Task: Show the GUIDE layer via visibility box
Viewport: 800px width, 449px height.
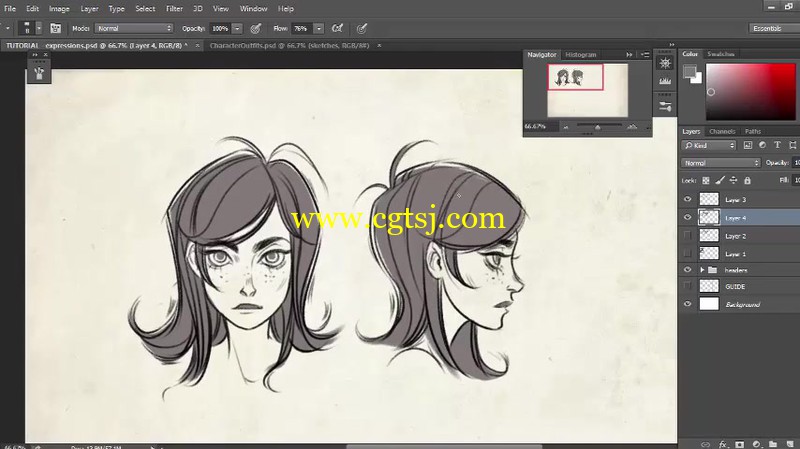Action: pos(687,286)
